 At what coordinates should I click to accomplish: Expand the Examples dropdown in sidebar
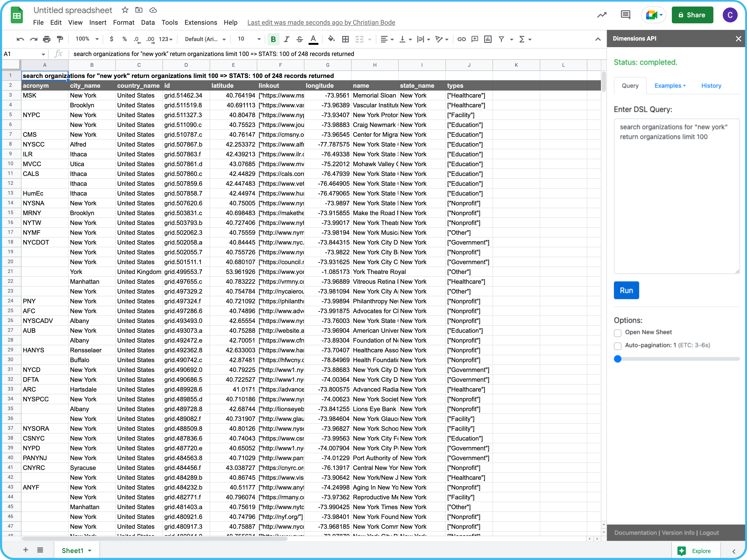tap(670, 86)
